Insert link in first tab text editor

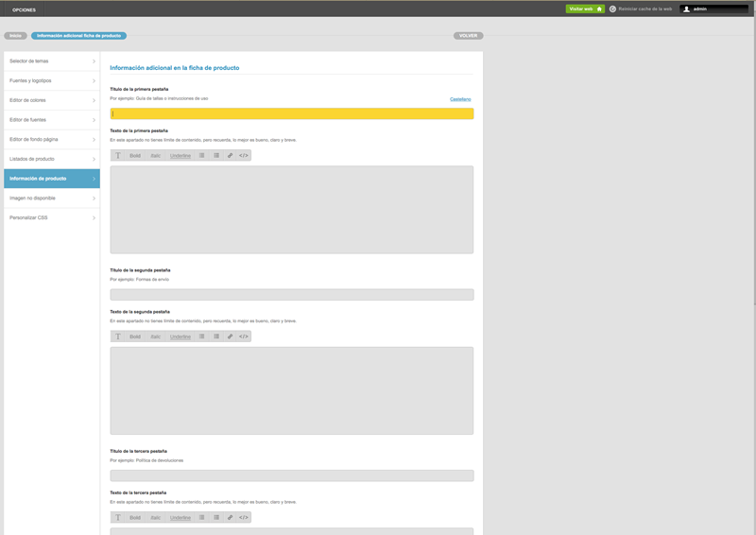(x=230, y=155)
